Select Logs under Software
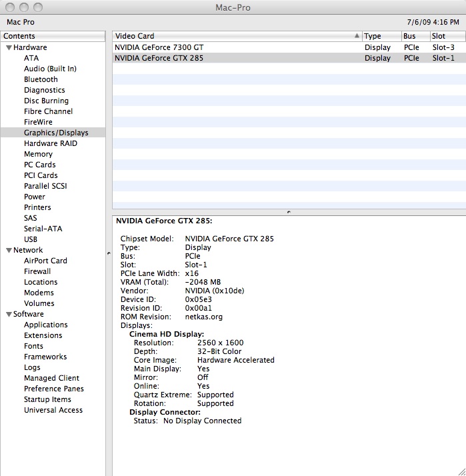 32,367
